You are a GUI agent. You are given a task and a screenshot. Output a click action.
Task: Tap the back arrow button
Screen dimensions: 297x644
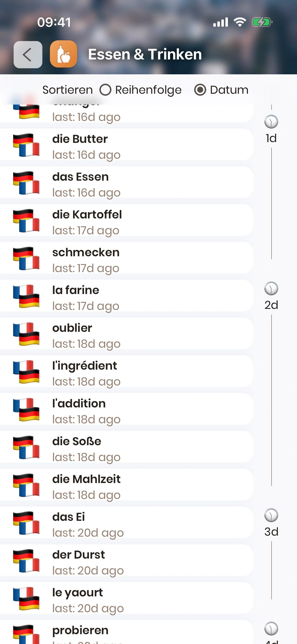[x=28, y=55]
